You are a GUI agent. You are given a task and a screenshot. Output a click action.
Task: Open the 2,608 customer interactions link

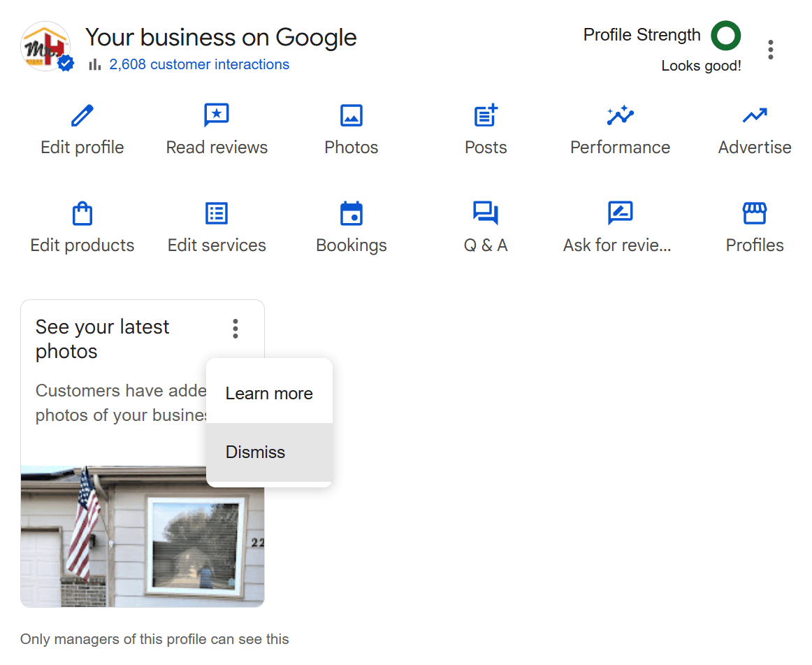click(x=199, y=65)
